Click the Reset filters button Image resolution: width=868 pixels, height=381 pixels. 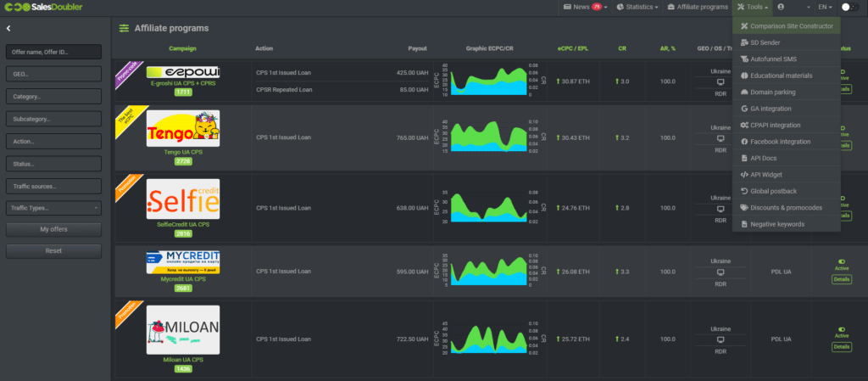coord(53,251)
